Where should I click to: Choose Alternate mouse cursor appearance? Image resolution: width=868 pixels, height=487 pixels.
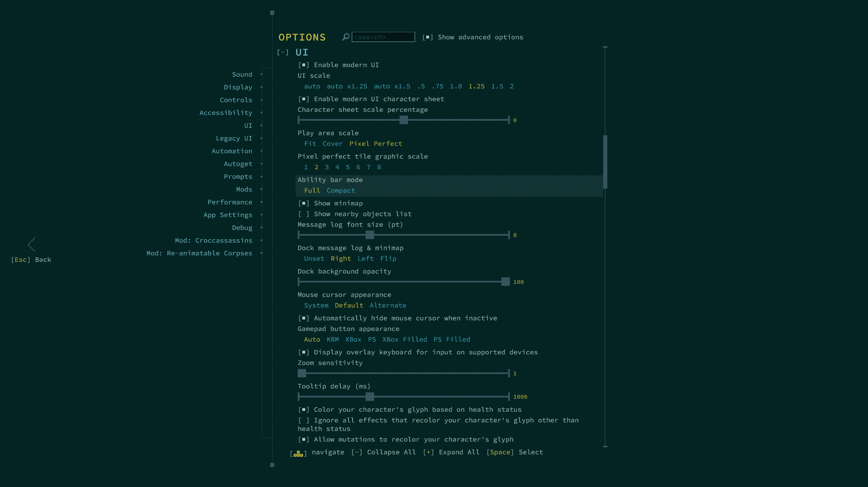388,305
